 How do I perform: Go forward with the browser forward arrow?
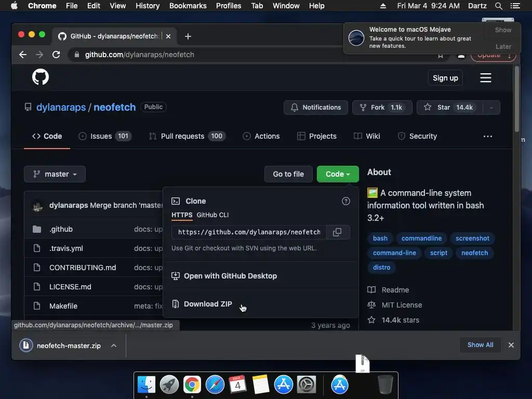pyautogui.click(x=39, y=55)
